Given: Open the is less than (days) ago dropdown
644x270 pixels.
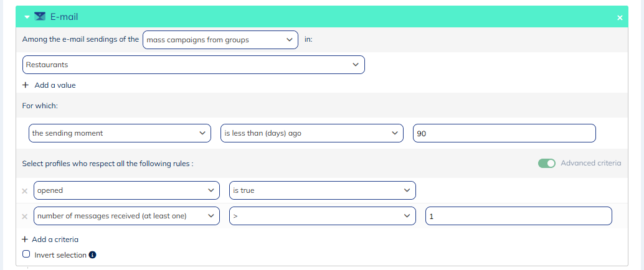Looking at the screenshot, I should click(x=312, y=133).
